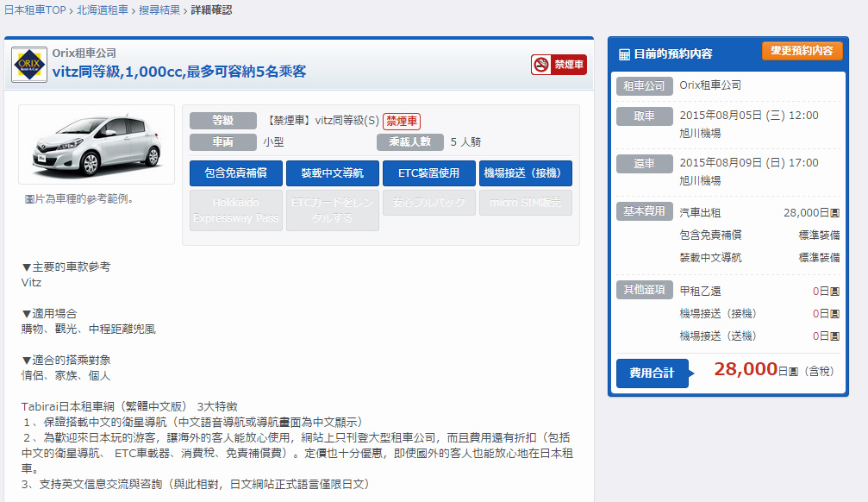Click the greyed 安心フルパック option
Viewport: 868px width, 502px height.
428,202
